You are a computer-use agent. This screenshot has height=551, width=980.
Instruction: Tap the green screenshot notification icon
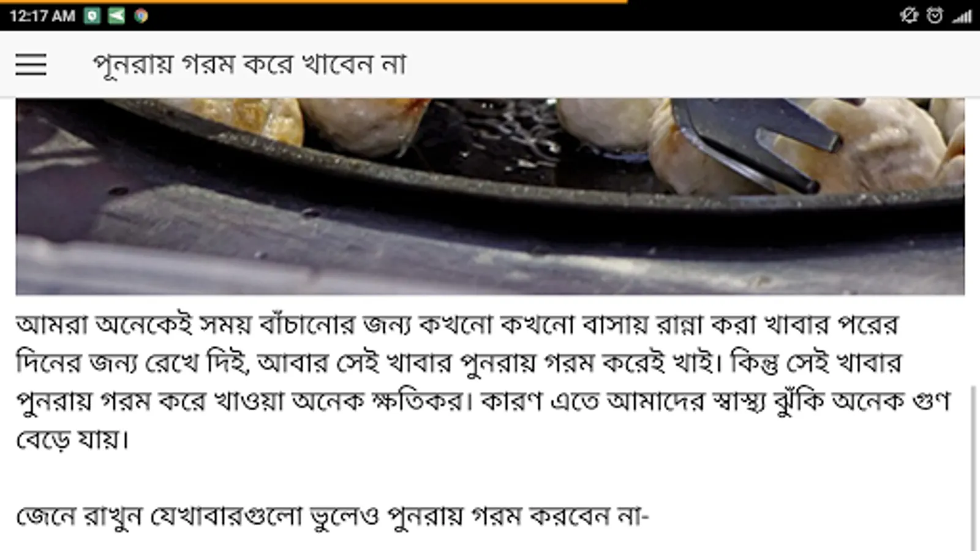click(92, 16)
